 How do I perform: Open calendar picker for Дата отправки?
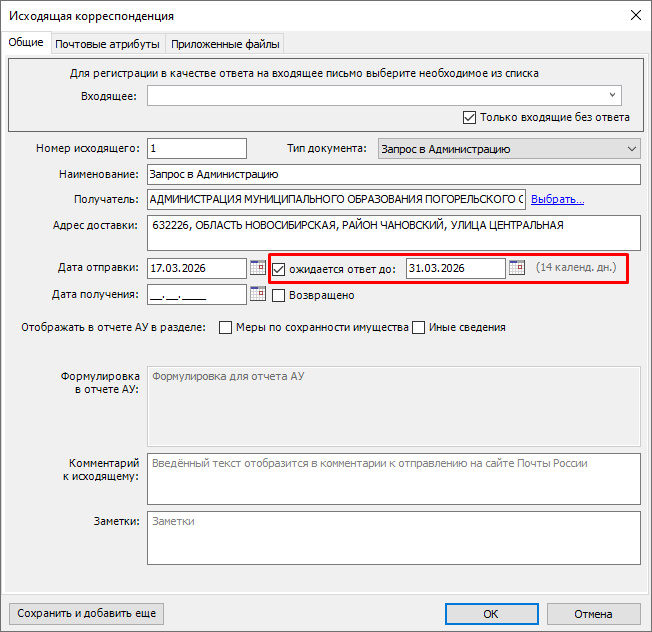pyautogui.click(x=257, y=268)
